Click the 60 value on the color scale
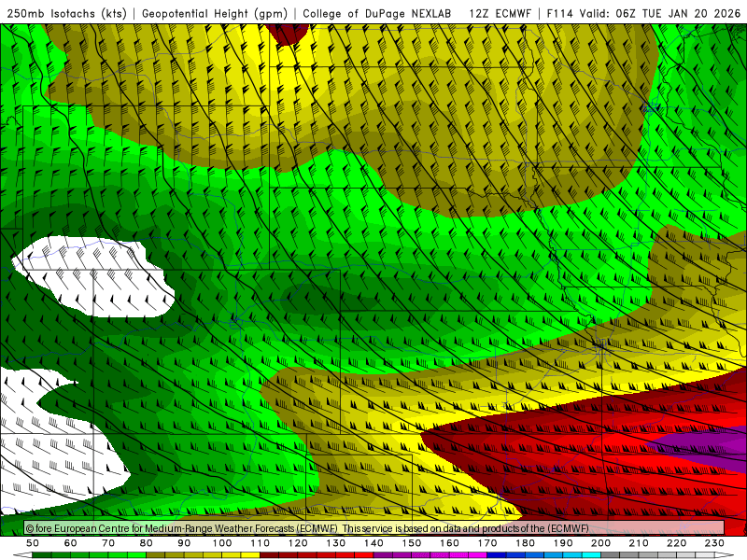 coord(71,543)
